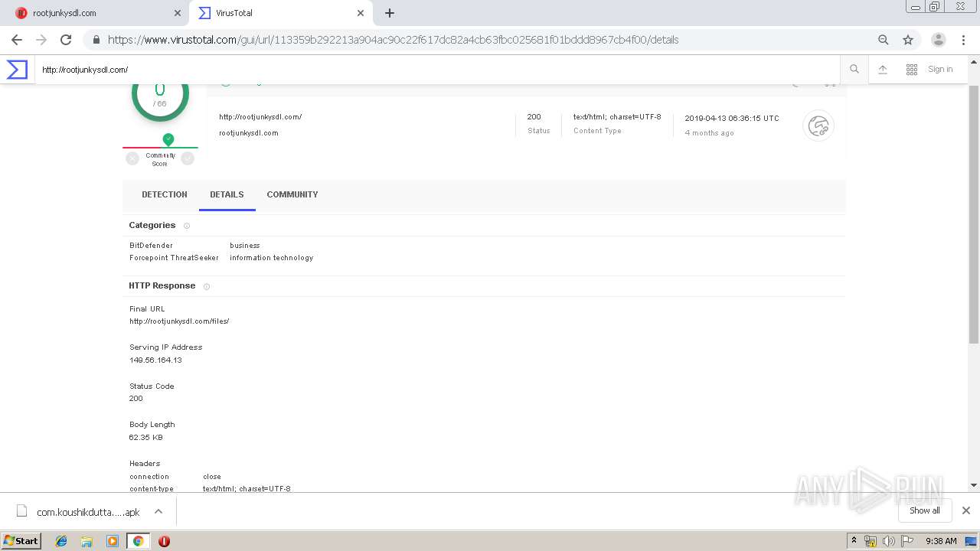Image resolution: width=980 pixels, height=551 pixels.
Task: Click the URL relations graph icon
Action: click(818, 126)
